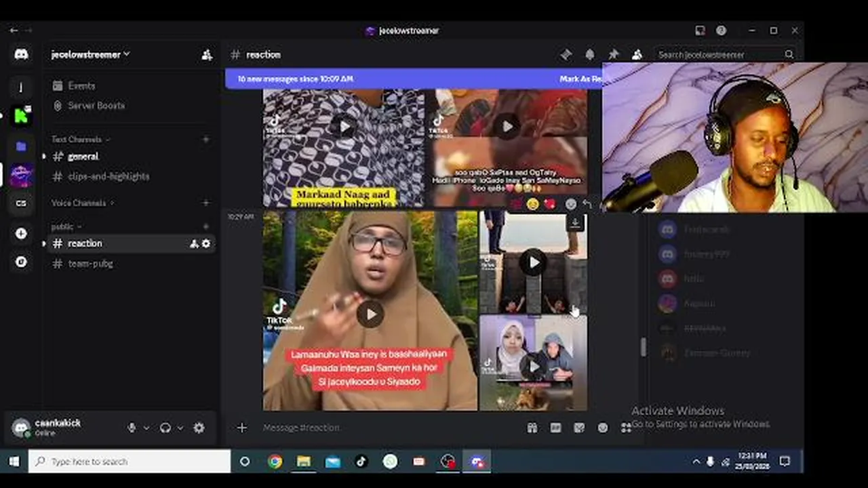Toggle headphones deafen in user panel
868x488 pixels.
click(165, 428)
